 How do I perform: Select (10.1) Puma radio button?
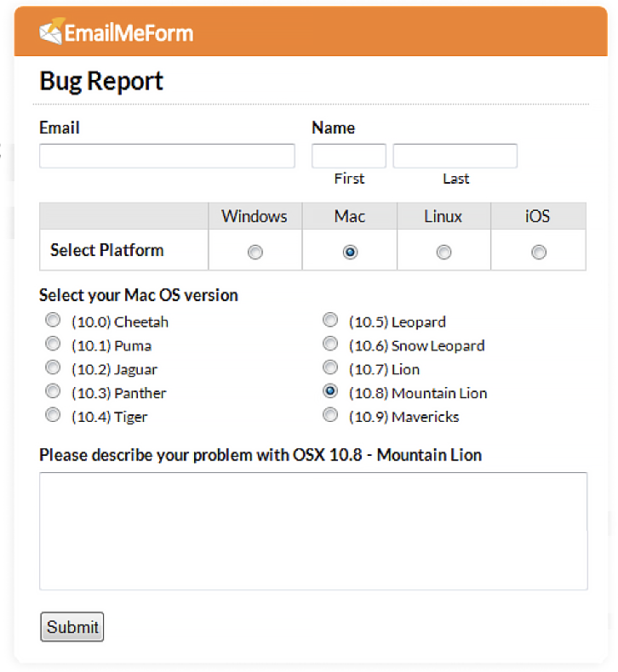pos(53,344)
